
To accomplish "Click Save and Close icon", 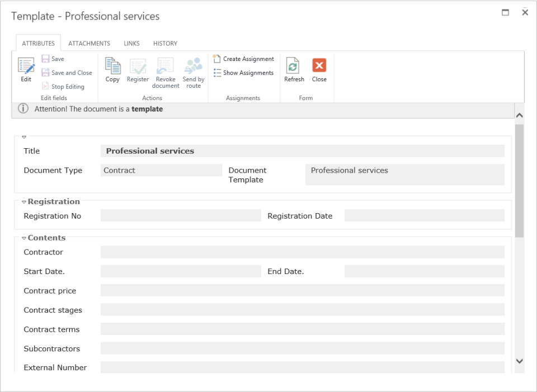I will point(46,73).
